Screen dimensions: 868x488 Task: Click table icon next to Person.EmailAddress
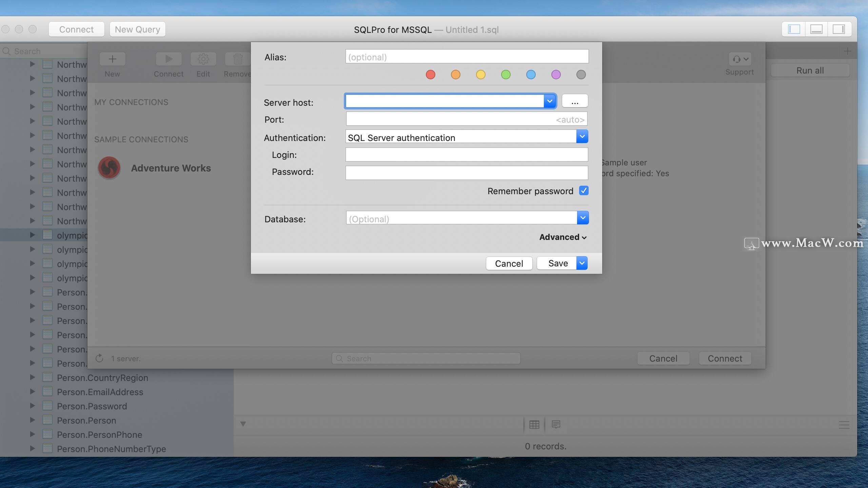[47, 392]
